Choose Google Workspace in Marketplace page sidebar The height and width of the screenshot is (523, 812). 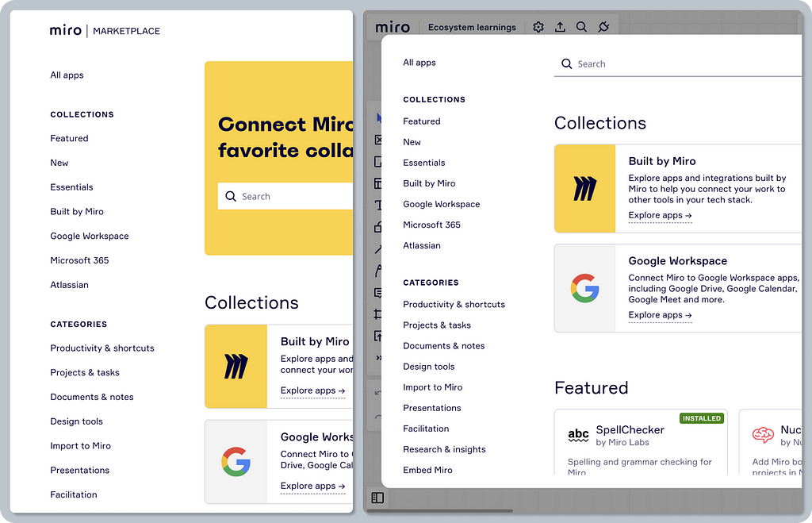[x=90, y=236]
